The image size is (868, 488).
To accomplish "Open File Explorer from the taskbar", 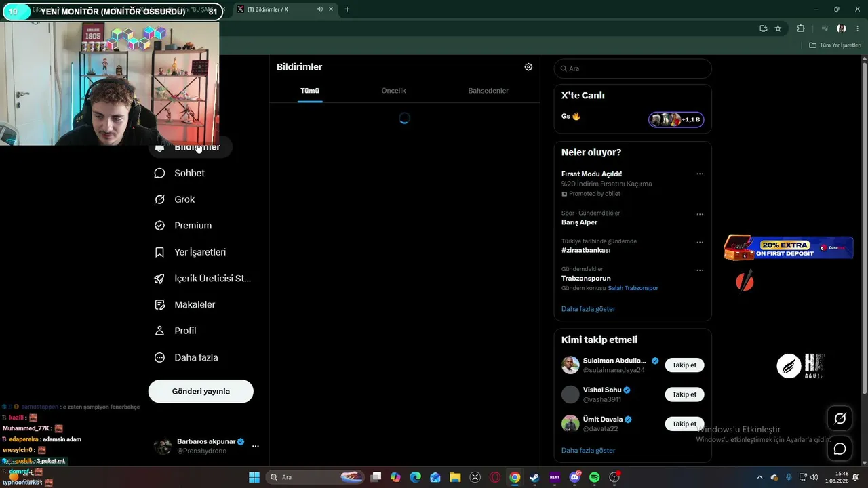I will coord(455,477).
